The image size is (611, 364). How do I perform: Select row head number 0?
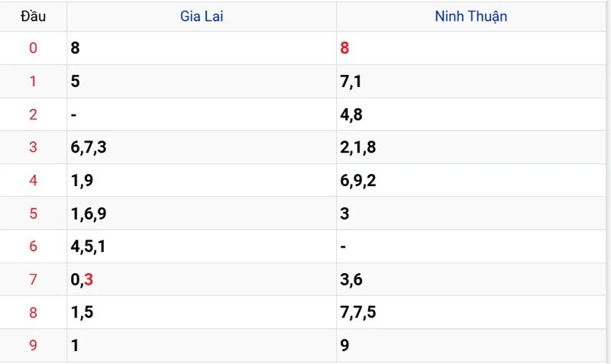pos(33,48)
